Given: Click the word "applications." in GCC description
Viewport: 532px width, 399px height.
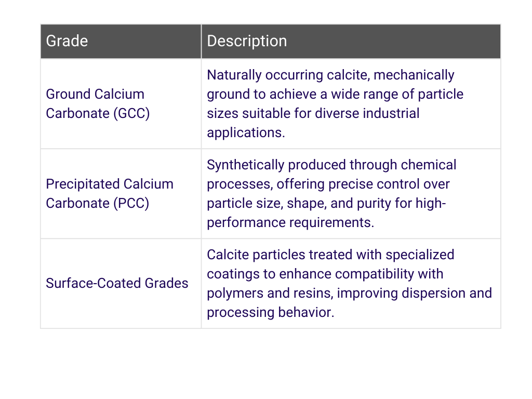Looking at the screenshot, I should click(x=246, y=132).
